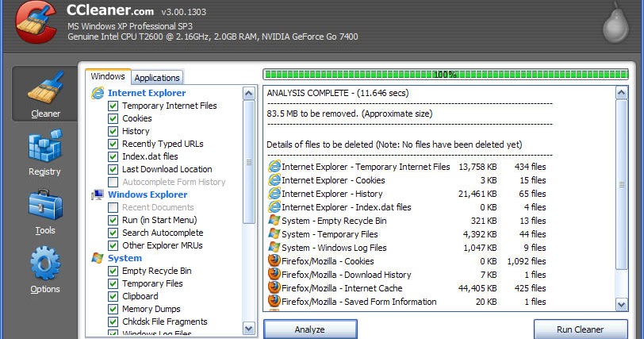Click the Piriform pear icon
The width and height of the screenshot is (644, 339).
615,23
